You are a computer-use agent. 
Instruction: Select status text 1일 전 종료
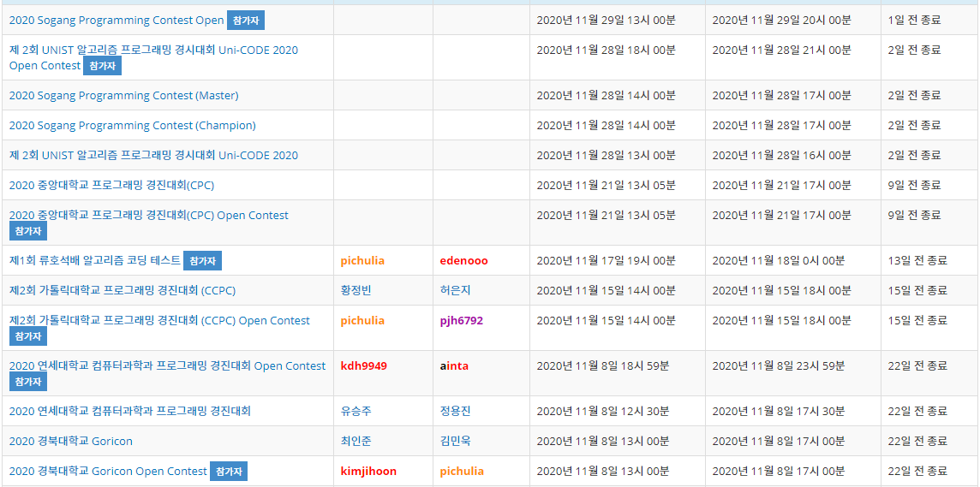point(914,20)
